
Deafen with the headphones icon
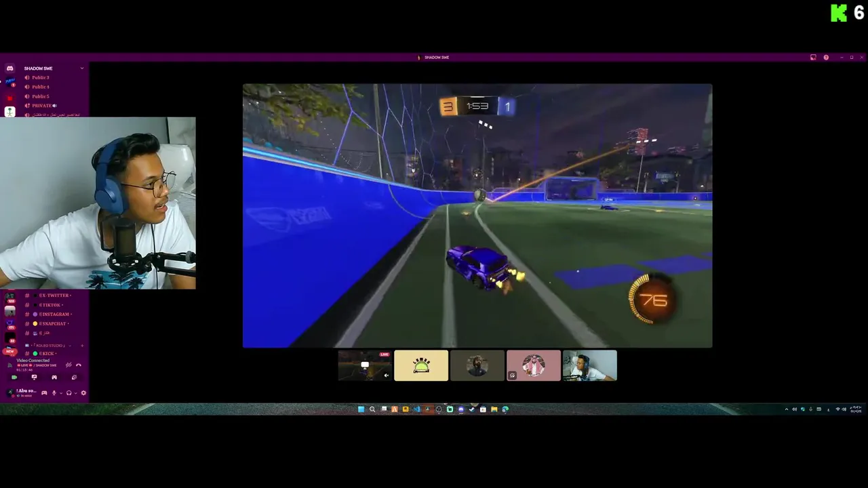(68, 393)
